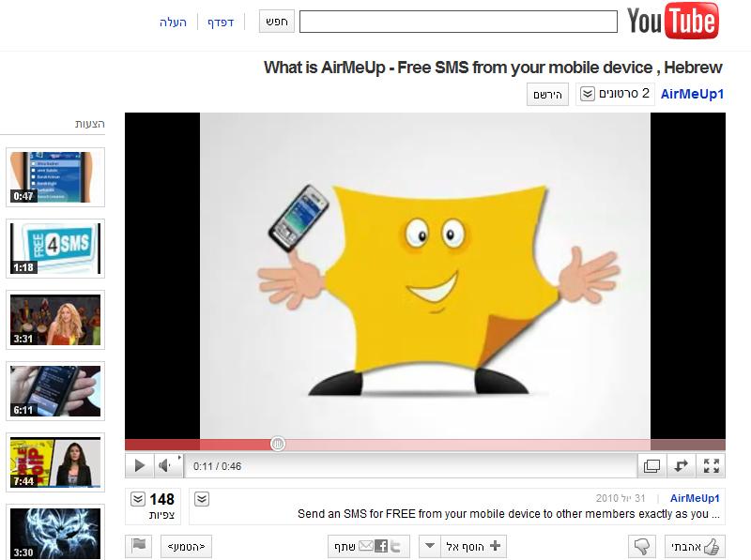Click the animated yellow character video frame
751x560 pixels.
[x=425, y=276]
